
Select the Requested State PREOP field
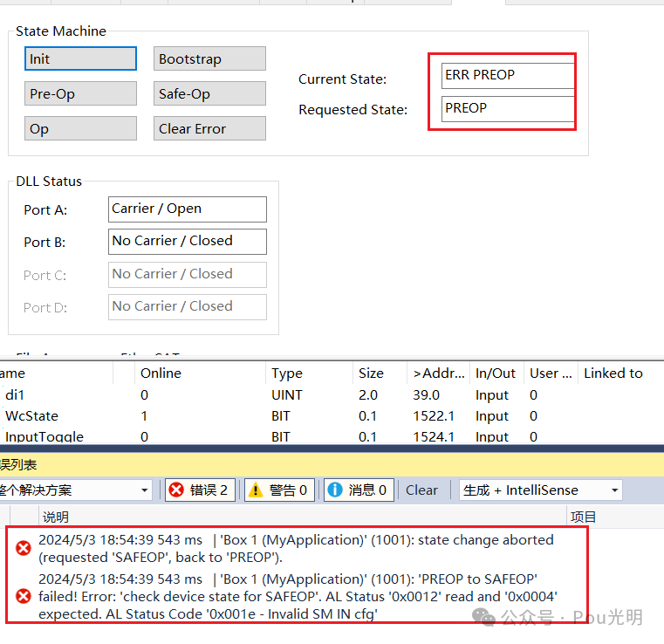click(x=508, y=108)
